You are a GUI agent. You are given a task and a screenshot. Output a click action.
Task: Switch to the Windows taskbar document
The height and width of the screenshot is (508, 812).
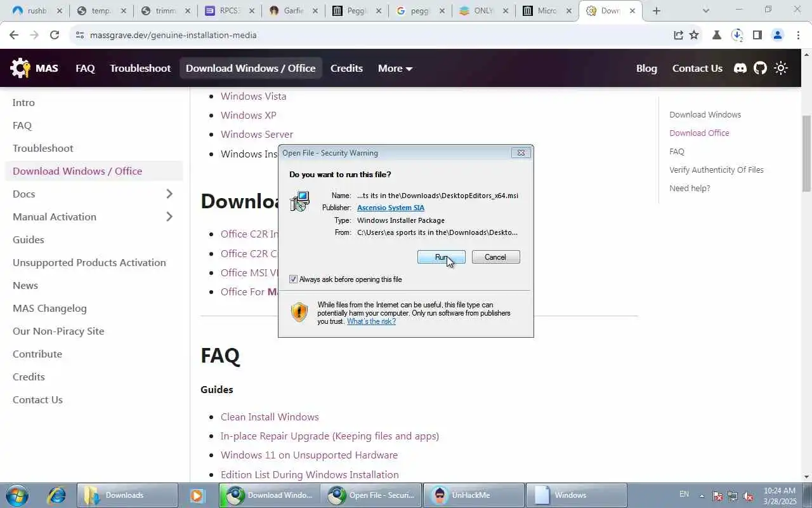[x=576, y=495]
